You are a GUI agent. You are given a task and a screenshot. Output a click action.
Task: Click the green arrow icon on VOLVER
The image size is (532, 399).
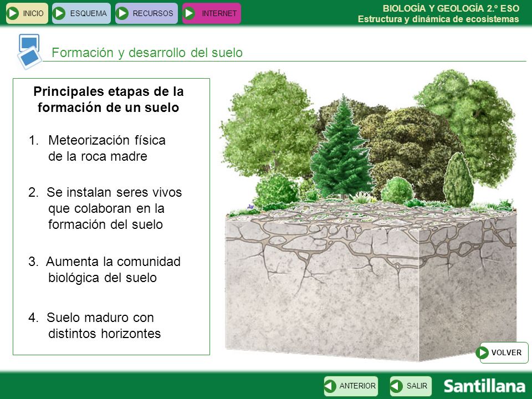482,352
